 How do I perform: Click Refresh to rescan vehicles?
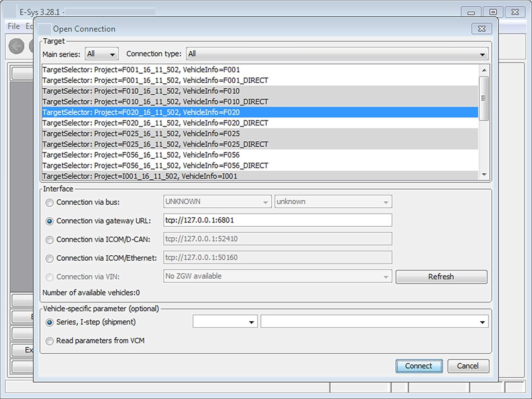[441, 277]
